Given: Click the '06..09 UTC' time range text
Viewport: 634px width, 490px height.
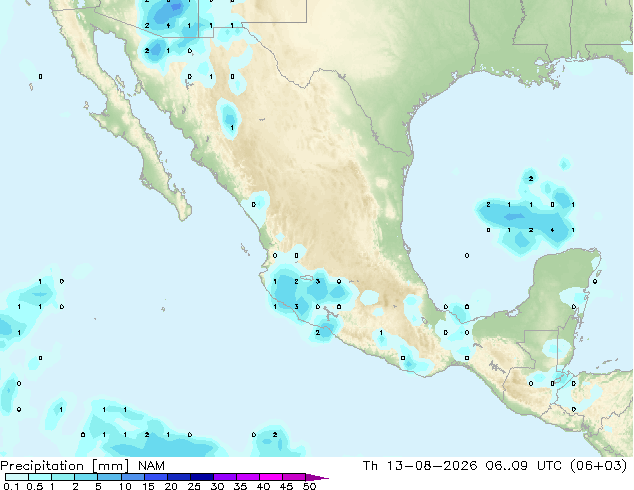Looking at the screenshot, I should click(524, 466).
